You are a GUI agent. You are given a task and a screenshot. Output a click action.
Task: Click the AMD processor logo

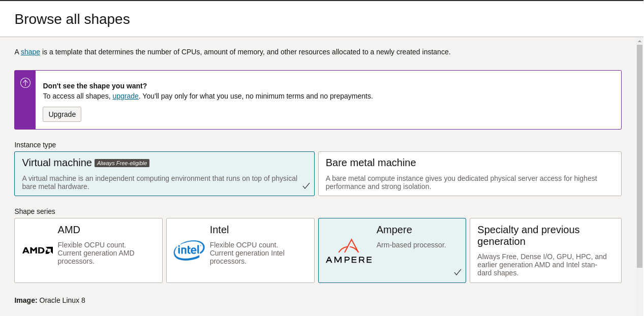pyautogui.click(x=37, y=250)
